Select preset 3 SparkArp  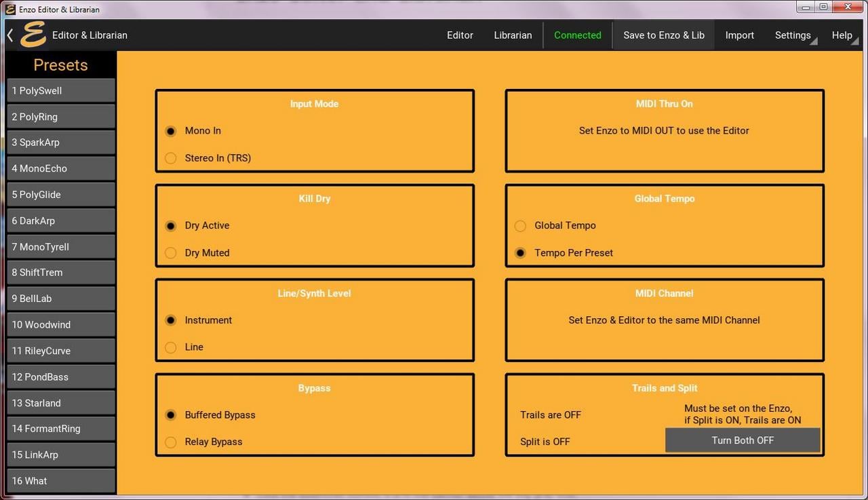click(61, 142)
